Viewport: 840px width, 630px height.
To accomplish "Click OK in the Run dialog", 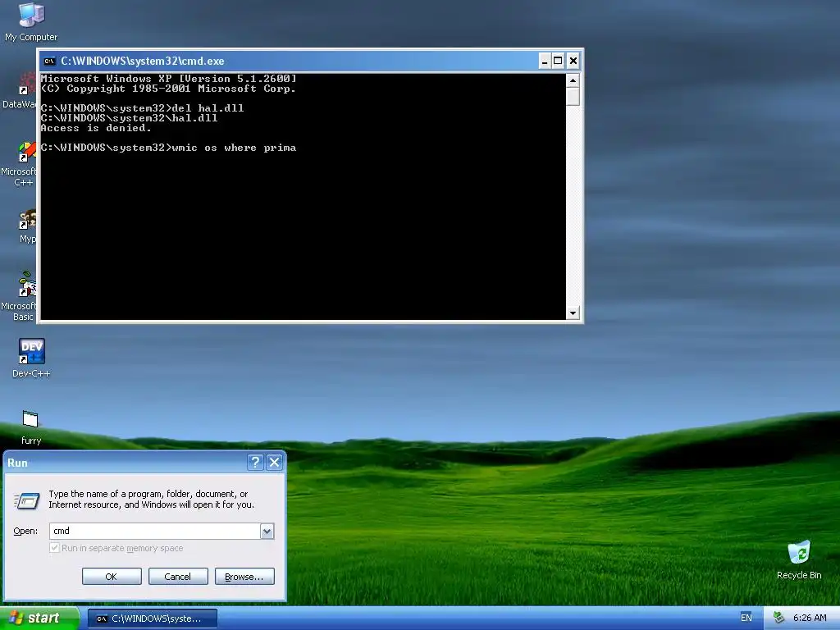I will 112,577.
